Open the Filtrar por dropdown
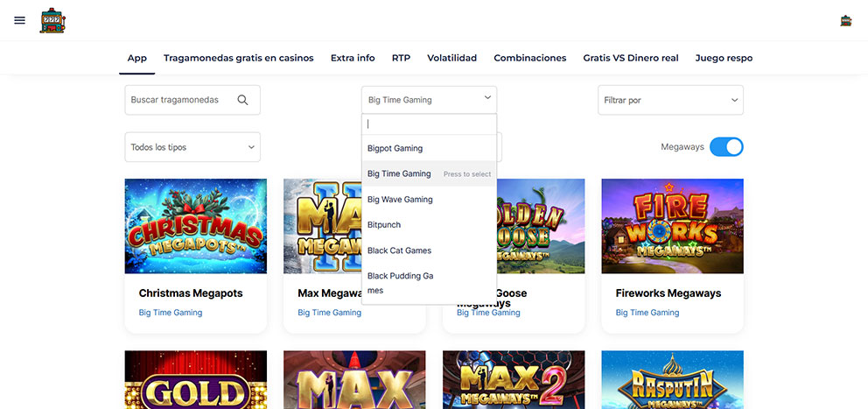The image size is (868, 409). point(670,100)
